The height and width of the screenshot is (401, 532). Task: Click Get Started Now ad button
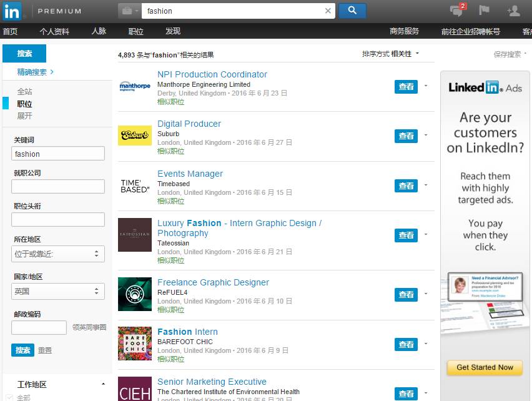coord(485,367)
